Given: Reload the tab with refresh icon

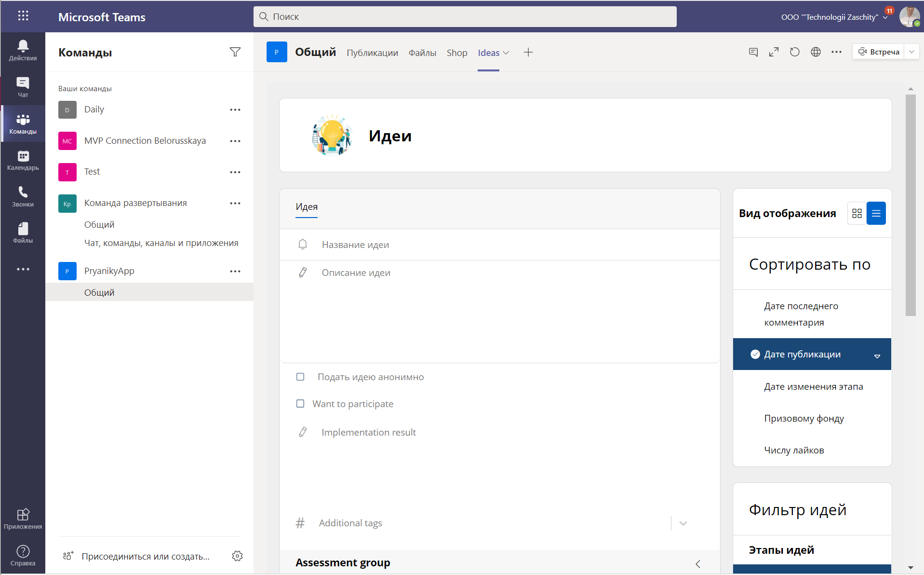Looking at the screenshot, I should [x=795, y=52].
